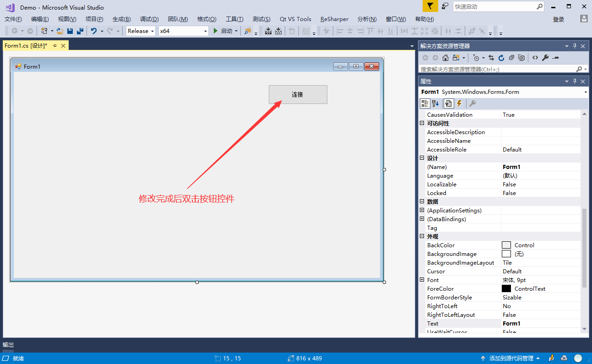
Task: Sort properties alphabetically
Action: [x=435, y=103]
